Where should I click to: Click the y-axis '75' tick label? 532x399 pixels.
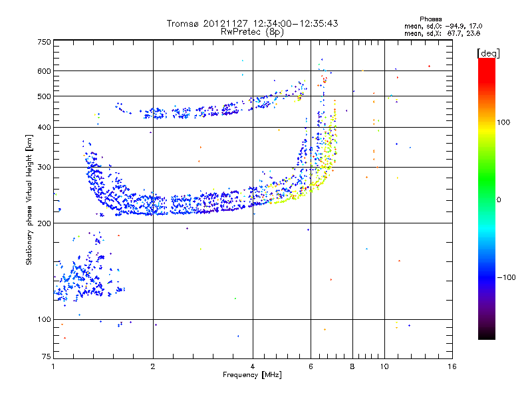[x=47, y=356]
